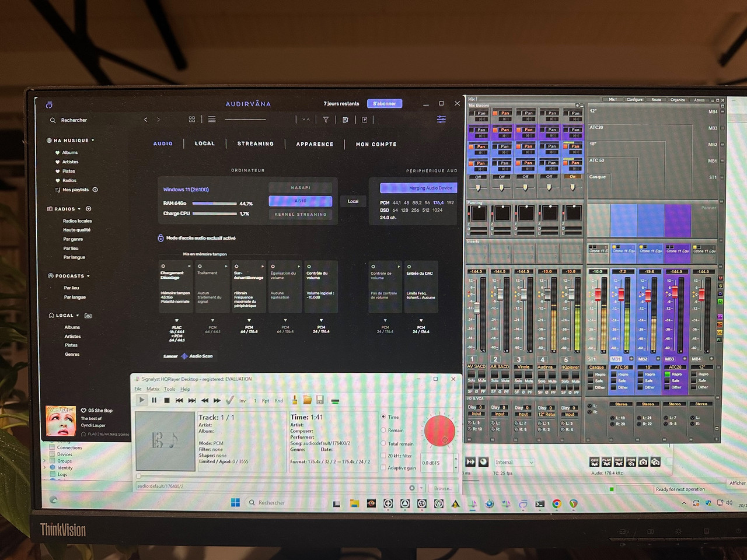Click the Browse button in HQPlayer

click(443, 488)
